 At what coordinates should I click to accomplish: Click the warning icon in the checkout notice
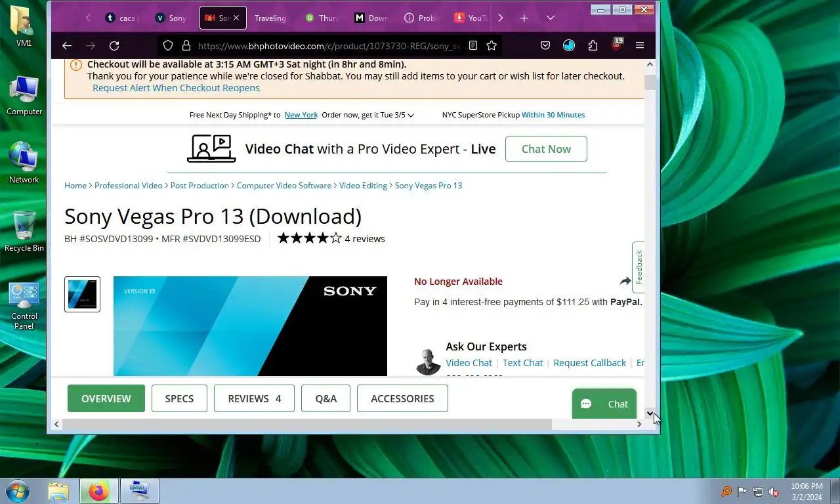point(76,64)
